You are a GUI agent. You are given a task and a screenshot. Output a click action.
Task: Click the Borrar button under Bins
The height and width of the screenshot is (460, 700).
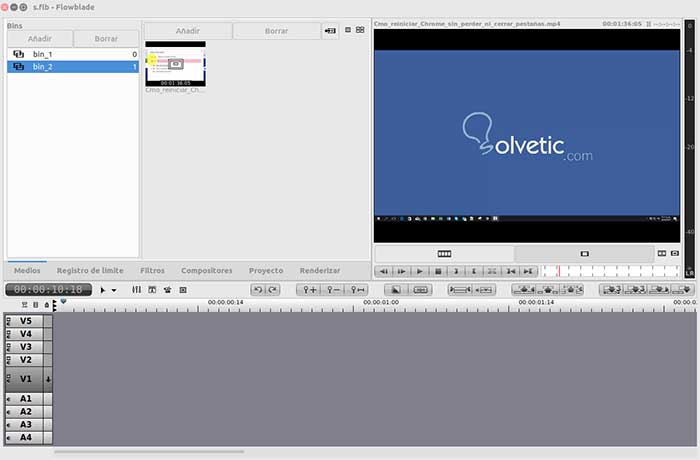106,39
